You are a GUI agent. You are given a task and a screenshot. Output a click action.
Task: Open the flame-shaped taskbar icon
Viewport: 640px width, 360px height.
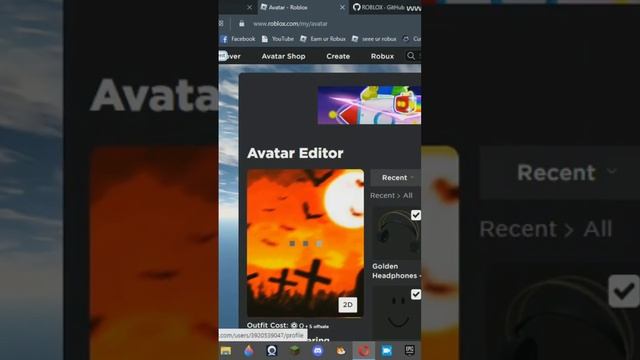click(249, 351)
